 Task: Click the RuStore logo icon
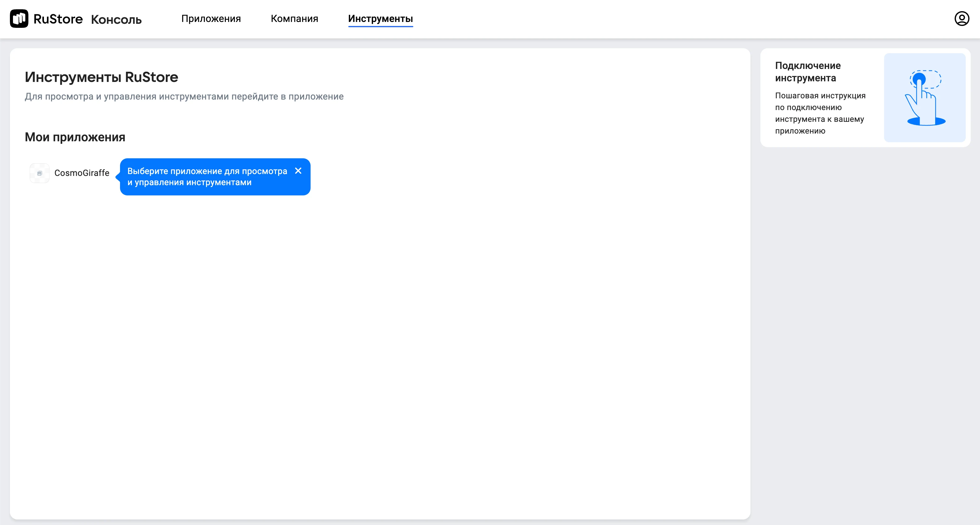click(19, 19)
